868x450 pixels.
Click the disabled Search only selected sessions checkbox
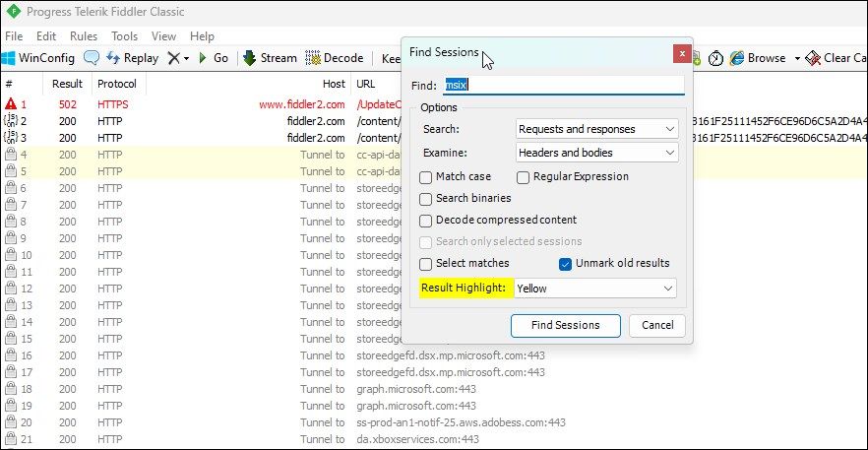point(425,242)
